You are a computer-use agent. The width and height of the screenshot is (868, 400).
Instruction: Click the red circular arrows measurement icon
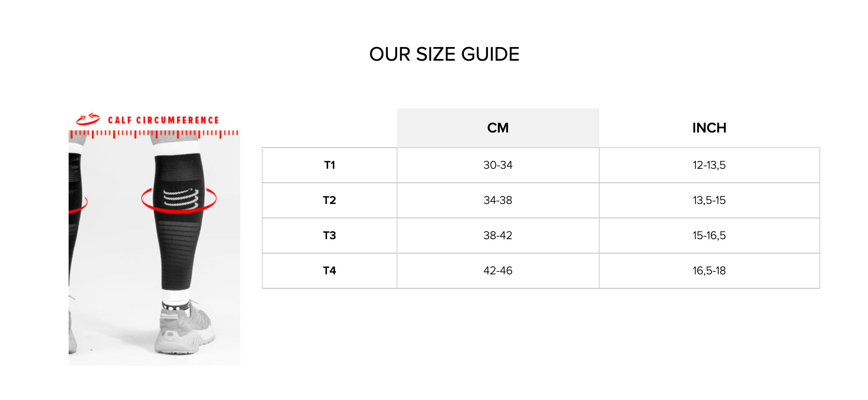pos(88,119)
